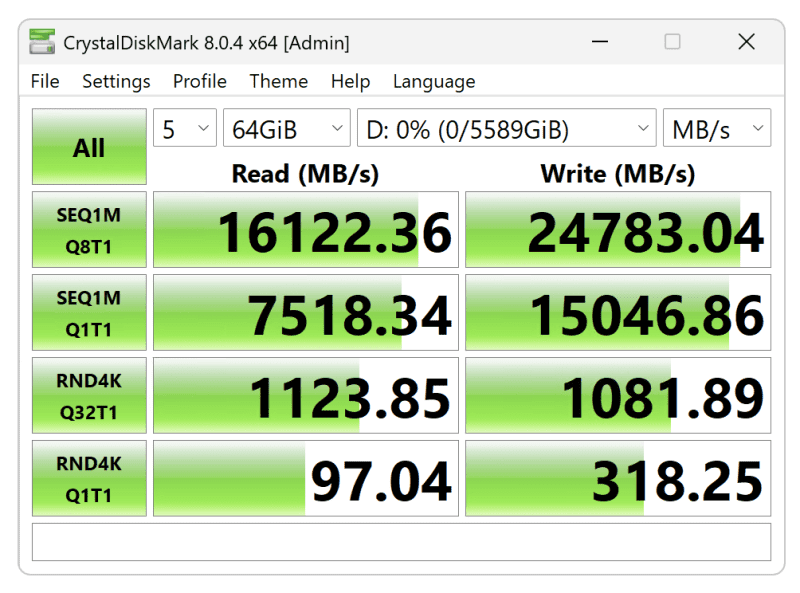
Task: Start the SEQ1M Q8T1 test
Action: pos(89,231)
